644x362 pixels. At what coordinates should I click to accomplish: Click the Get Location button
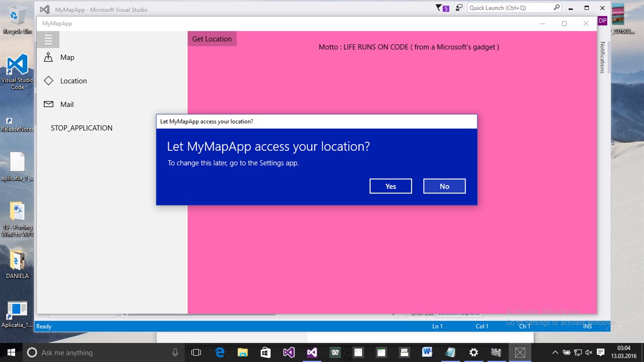click(x=212, y=39)
